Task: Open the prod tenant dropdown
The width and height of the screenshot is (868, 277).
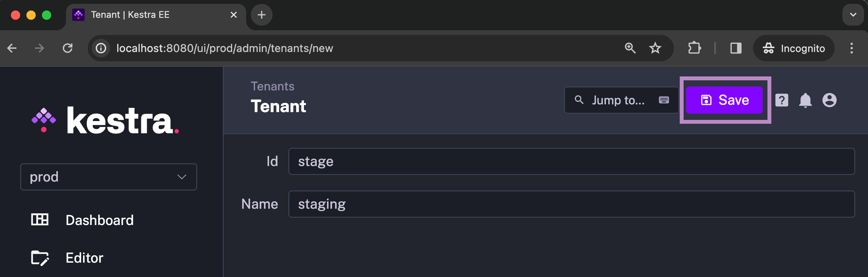Action: (x=108, y=177)
